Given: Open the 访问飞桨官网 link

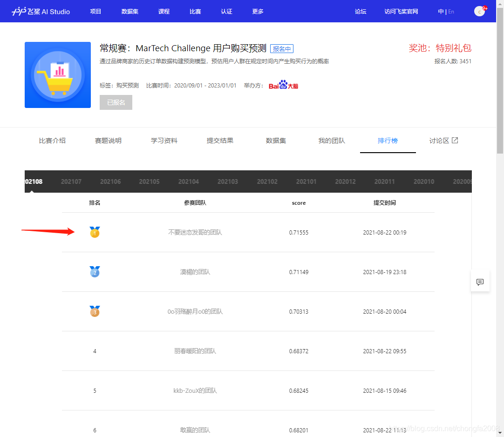Looking at the screenshot, I should [x=401, y=12].
